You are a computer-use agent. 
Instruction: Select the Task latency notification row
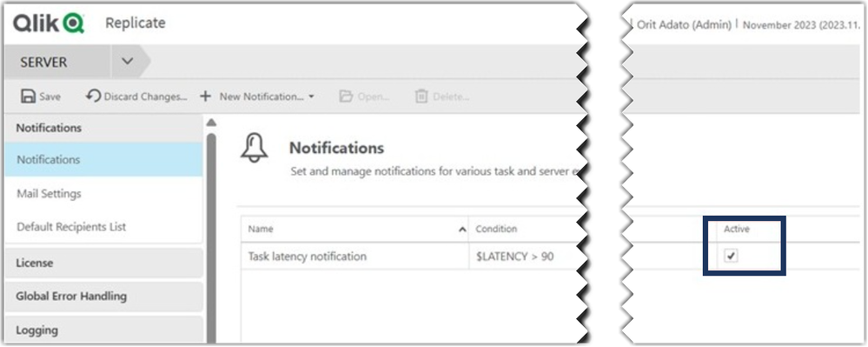409,257
